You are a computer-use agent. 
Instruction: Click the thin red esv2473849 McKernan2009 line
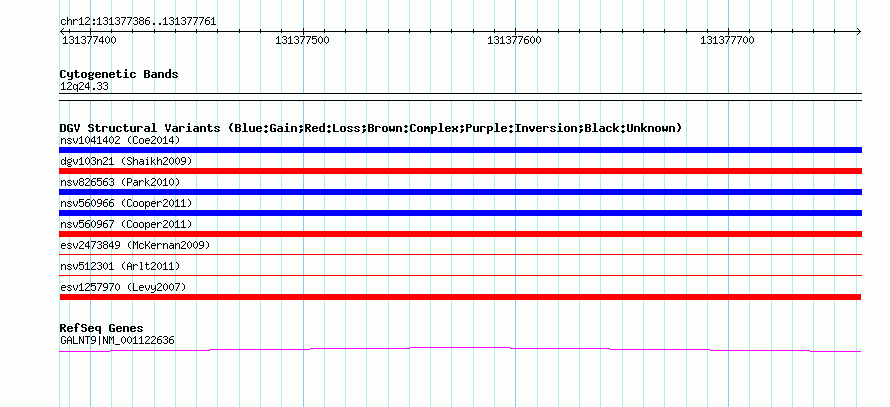(460, 254)
